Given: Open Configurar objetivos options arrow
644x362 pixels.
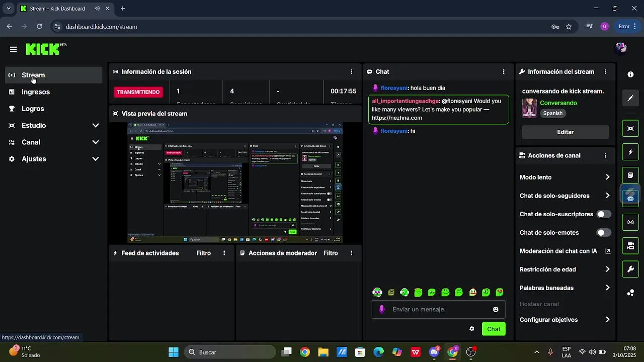Looking at the screenshot, I should [607, 320].
